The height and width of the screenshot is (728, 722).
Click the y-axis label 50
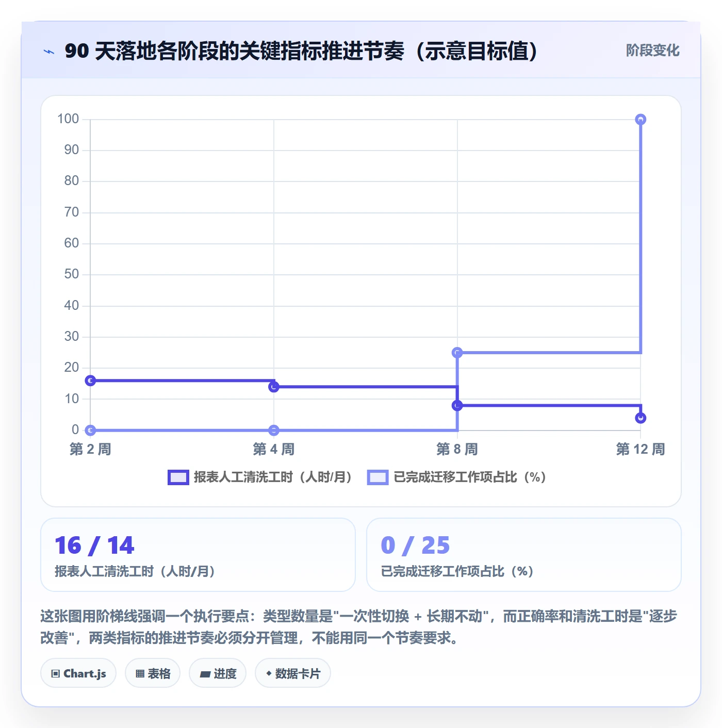point(72,274)
